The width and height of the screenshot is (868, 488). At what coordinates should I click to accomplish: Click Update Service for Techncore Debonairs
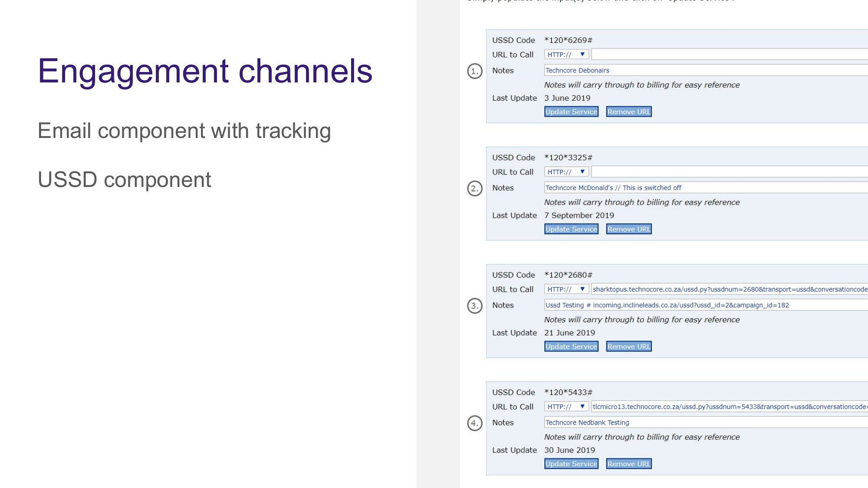(571, 111)
